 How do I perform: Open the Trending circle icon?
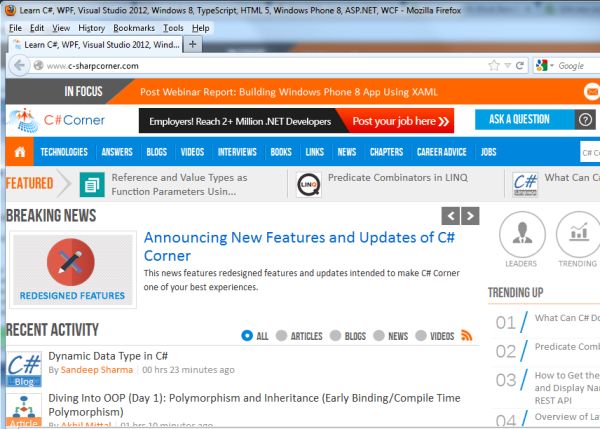pyautogui.click(x=578, y=235)
